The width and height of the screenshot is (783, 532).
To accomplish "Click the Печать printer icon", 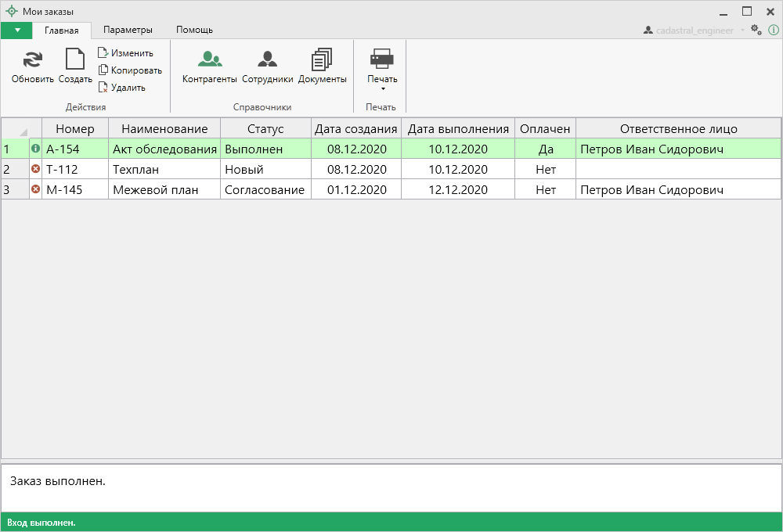I will 382,59.
